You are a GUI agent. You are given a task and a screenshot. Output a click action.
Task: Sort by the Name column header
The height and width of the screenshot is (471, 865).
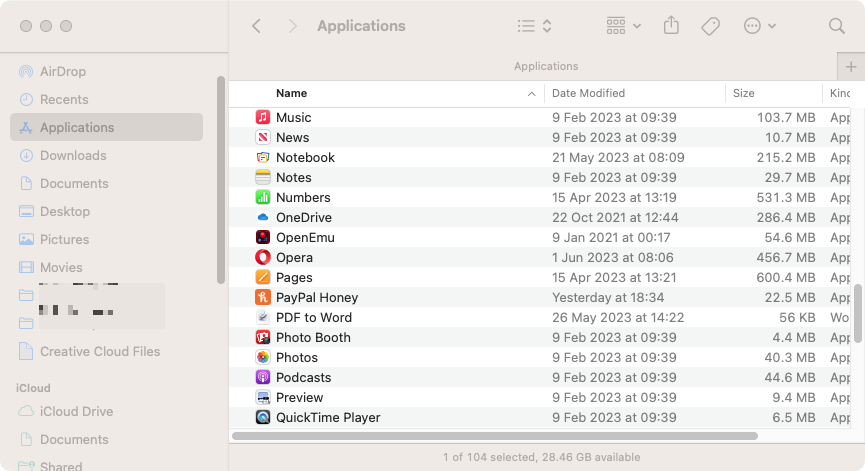coord(291,93)
